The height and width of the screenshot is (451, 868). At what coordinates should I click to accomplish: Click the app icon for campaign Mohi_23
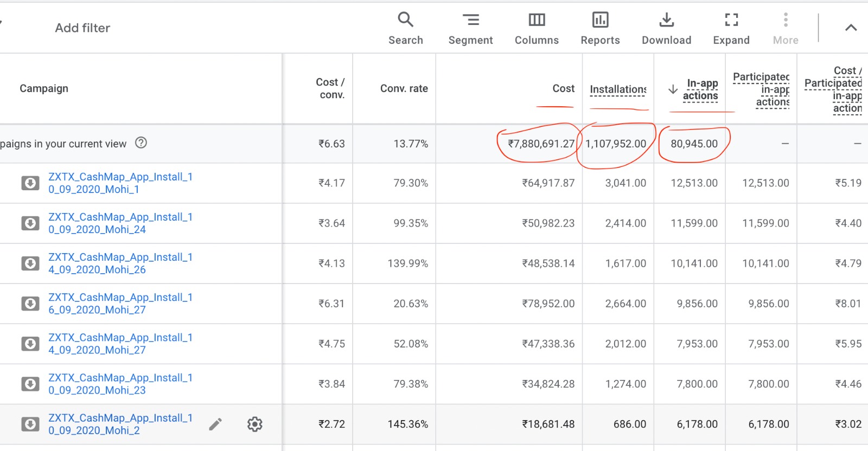tap(30, 384)
